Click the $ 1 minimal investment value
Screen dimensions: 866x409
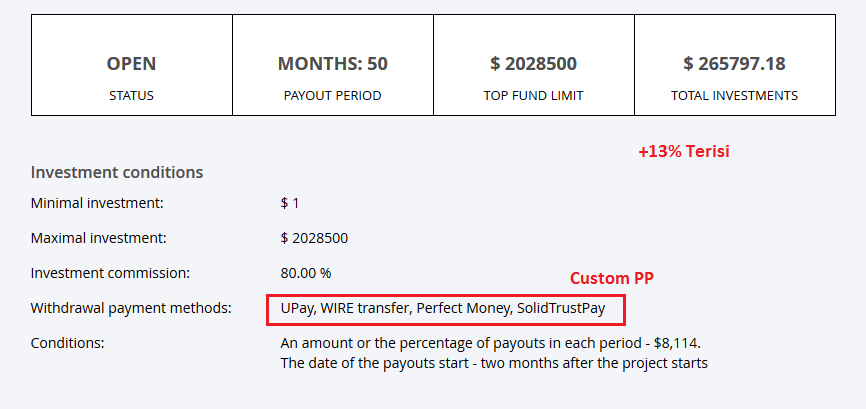pyautogui.click(x=290, y=203)
